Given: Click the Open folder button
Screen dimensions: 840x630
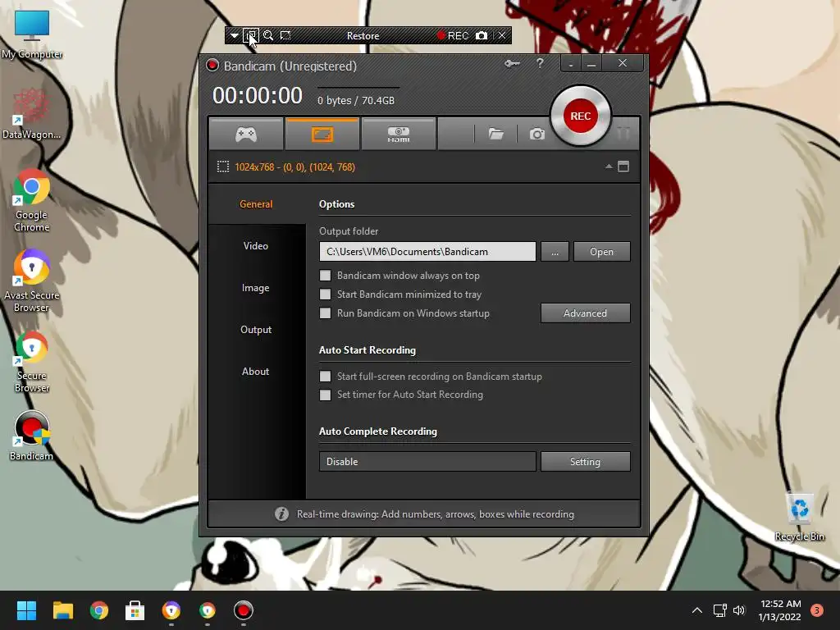Looking at the screenshot, I should click(601, 252).
